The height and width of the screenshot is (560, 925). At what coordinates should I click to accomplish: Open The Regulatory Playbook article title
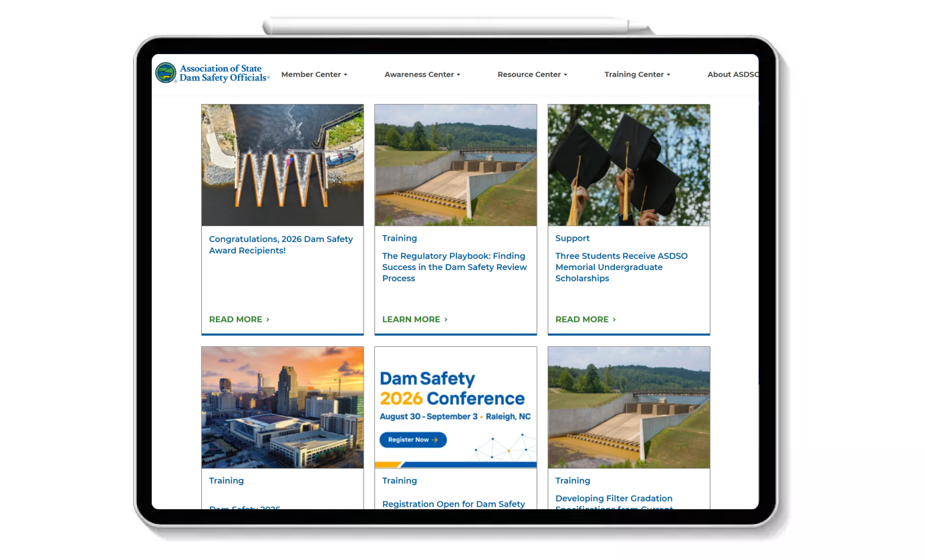click(x=454, y=267)
